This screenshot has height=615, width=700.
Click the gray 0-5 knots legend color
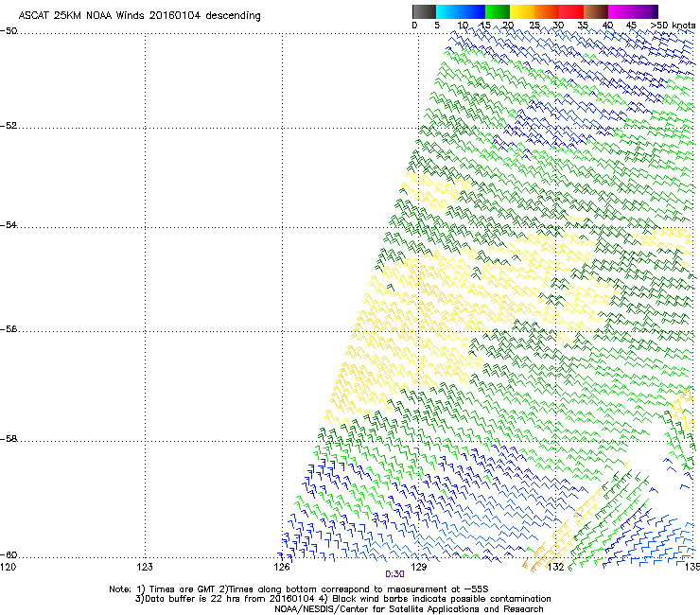(x=424, y=11)
